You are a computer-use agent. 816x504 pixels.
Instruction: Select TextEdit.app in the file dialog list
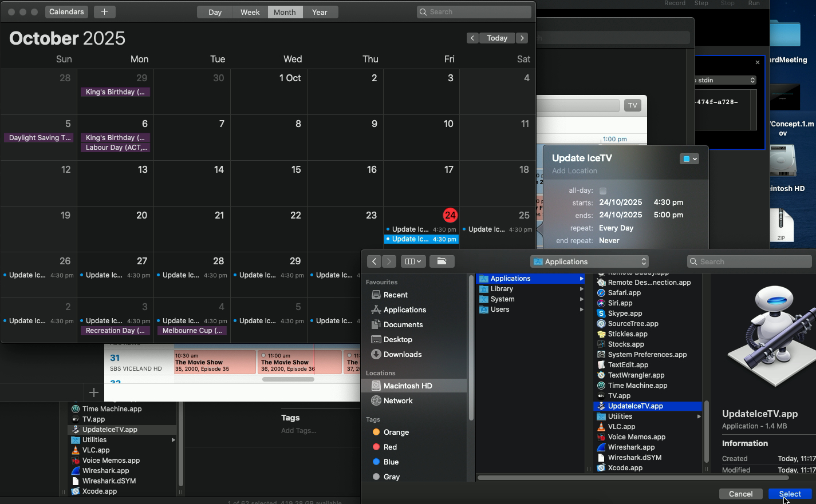pos(628,365)
